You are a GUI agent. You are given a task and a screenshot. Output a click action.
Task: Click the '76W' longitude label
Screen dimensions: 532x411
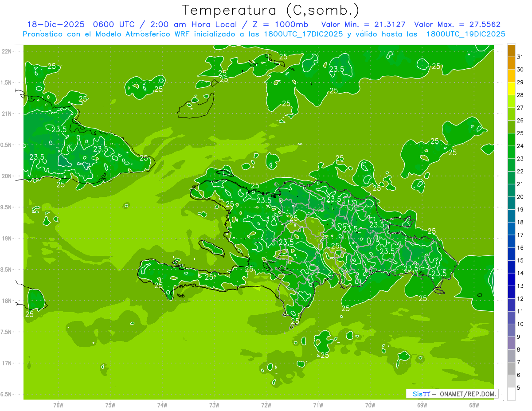[58, 405]
